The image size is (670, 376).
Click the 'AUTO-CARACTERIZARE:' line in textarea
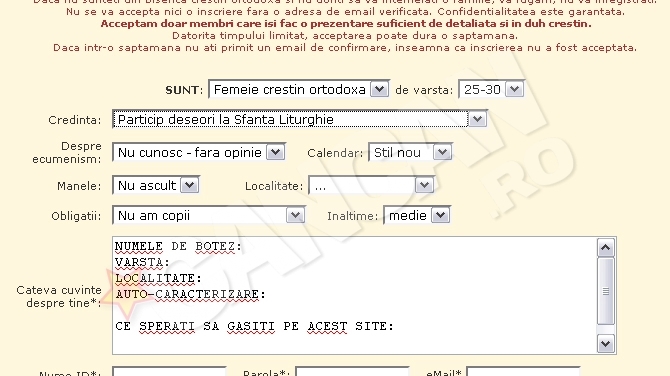[x=190, y=294]
